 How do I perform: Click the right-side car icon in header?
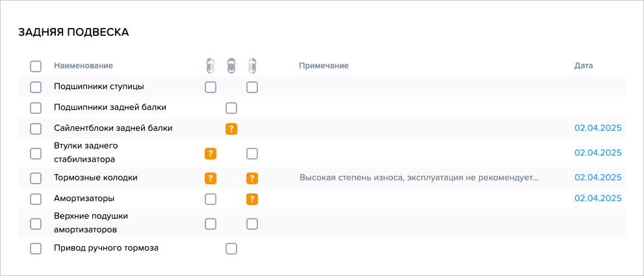252,66
